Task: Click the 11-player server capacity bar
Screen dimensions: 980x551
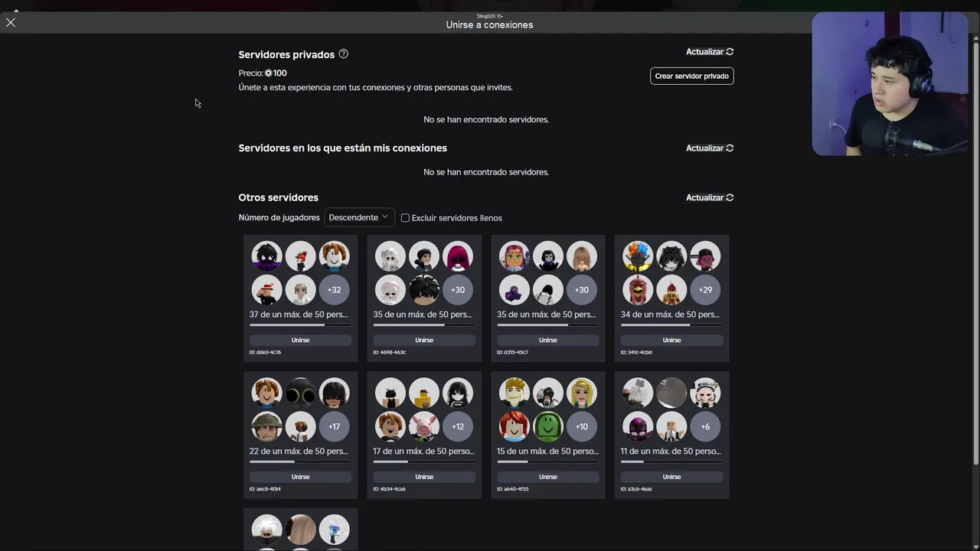Action: click(671, 461)
